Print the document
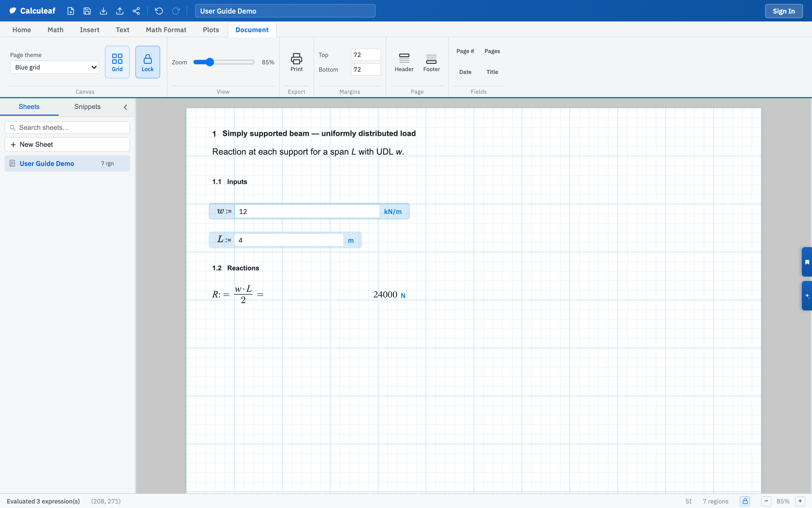812x508 pixels. click(x=296, y=62)
